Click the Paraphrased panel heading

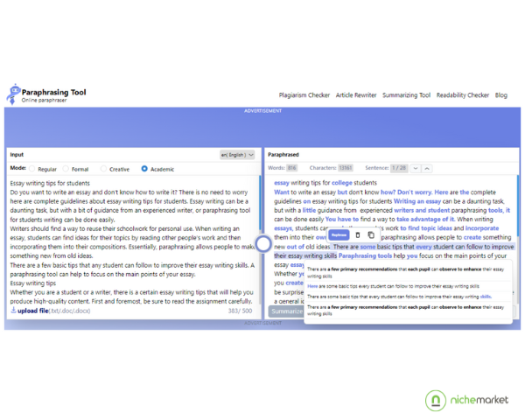click(x=283, y=155)
